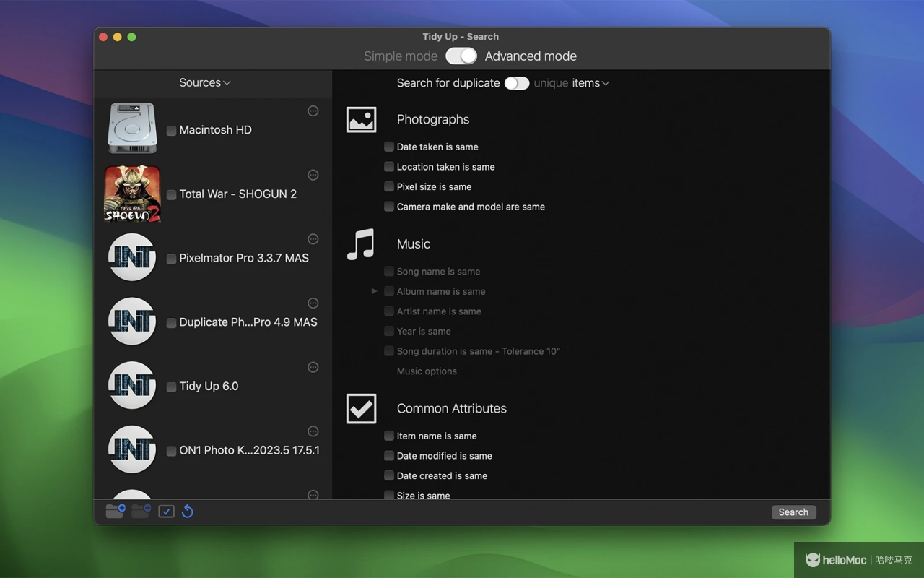Click the "Music" section heading
Screen dimensions: 924x578
[x=414, y=244]
